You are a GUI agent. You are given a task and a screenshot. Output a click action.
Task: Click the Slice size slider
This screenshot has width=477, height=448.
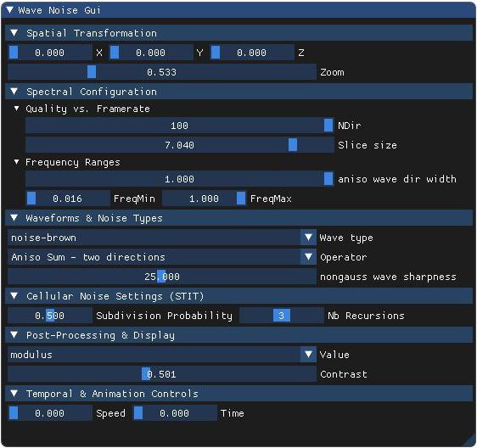(x=179, y=145)
